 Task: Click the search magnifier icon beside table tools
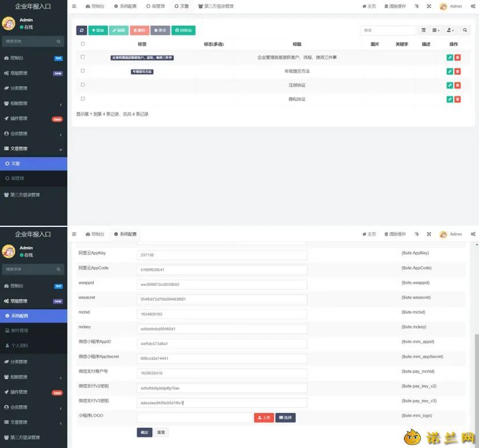465,30
